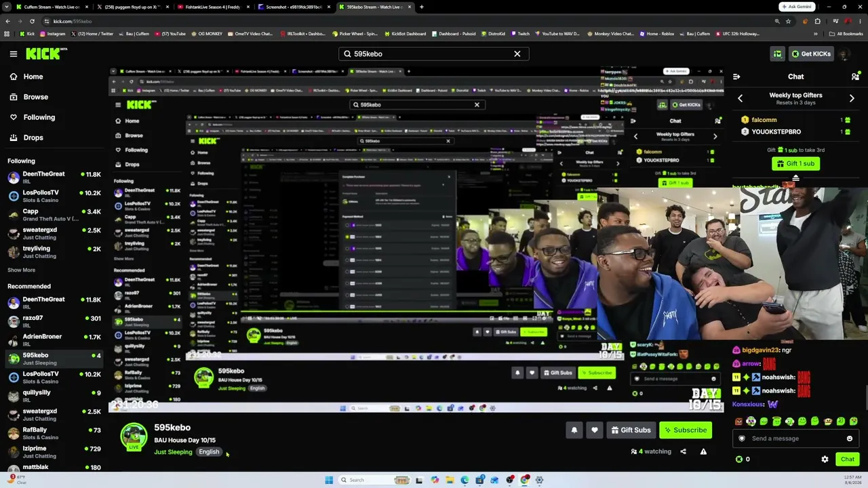
Task: Open LosPollosTV channel under Following
Action: [53, 196]
